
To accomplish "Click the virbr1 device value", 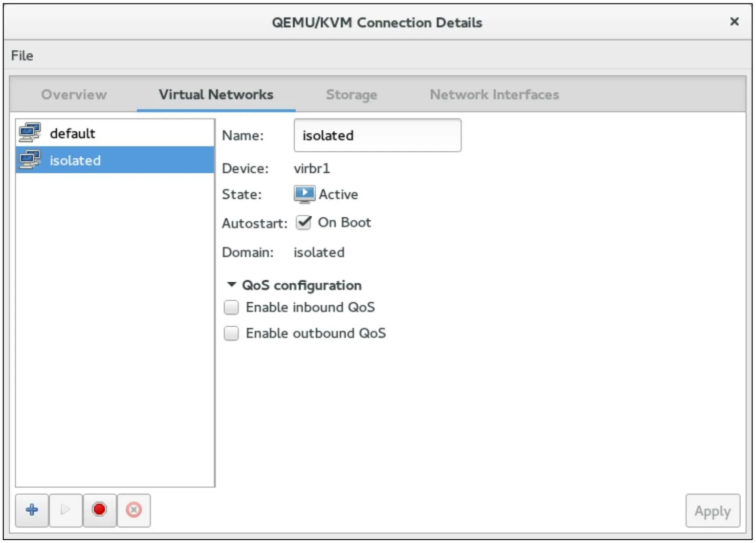I will tap(312, 168).
